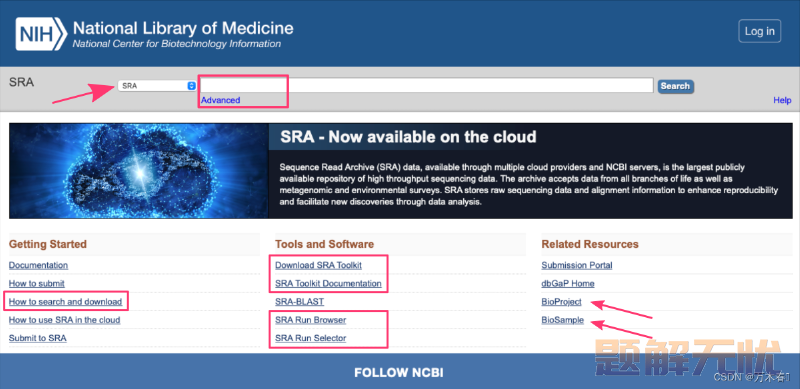The image size is (800, 389).
Task: Open the Documentation link
Action: tap(38, 265)
